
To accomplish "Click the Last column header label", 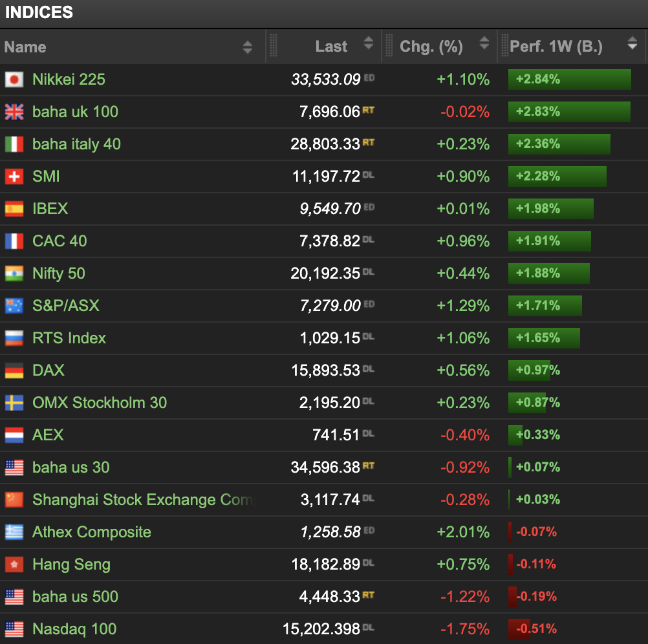I will (x=331, y=47).
